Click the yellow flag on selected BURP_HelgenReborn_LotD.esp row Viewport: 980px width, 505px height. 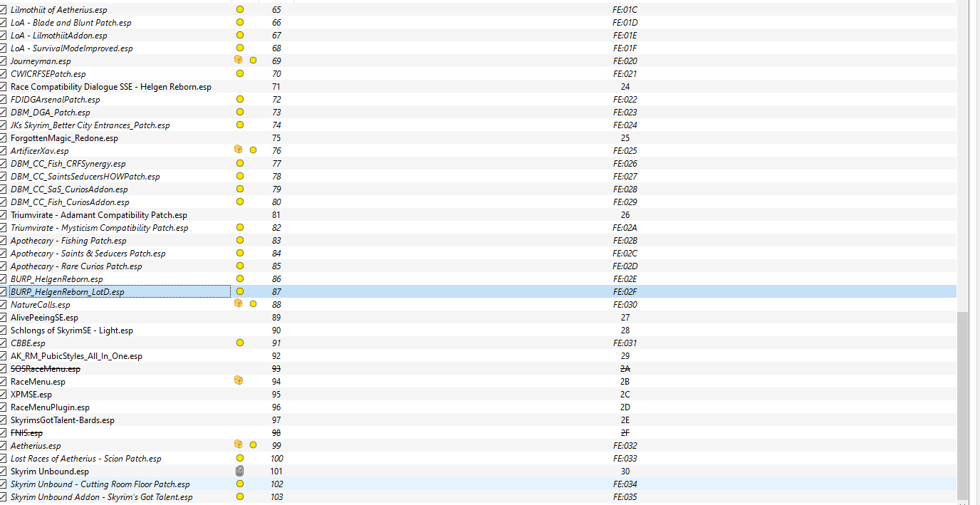tap(239, 291)
